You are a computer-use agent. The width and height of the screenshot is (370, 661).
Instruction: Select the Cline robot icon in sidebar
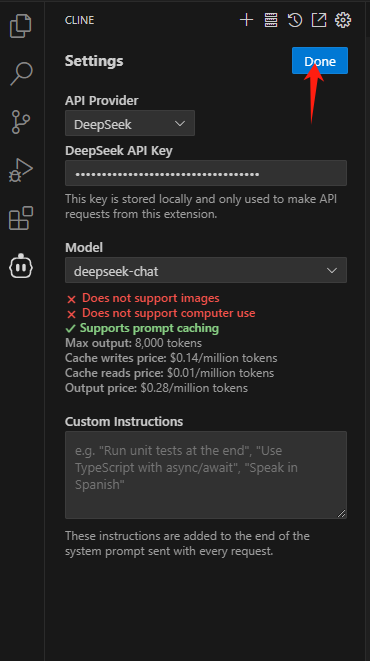pyautogui.click(x=21, y=266)
